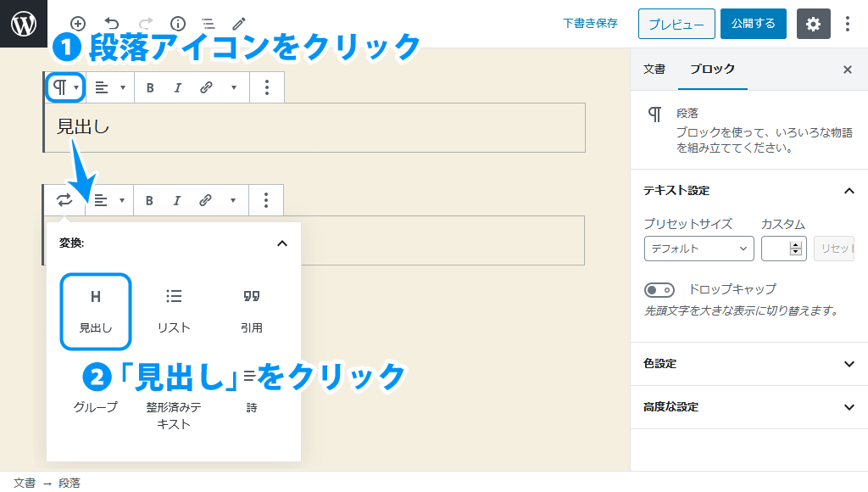
Task: Switch to the ブロック block tab
Action: 712,70
